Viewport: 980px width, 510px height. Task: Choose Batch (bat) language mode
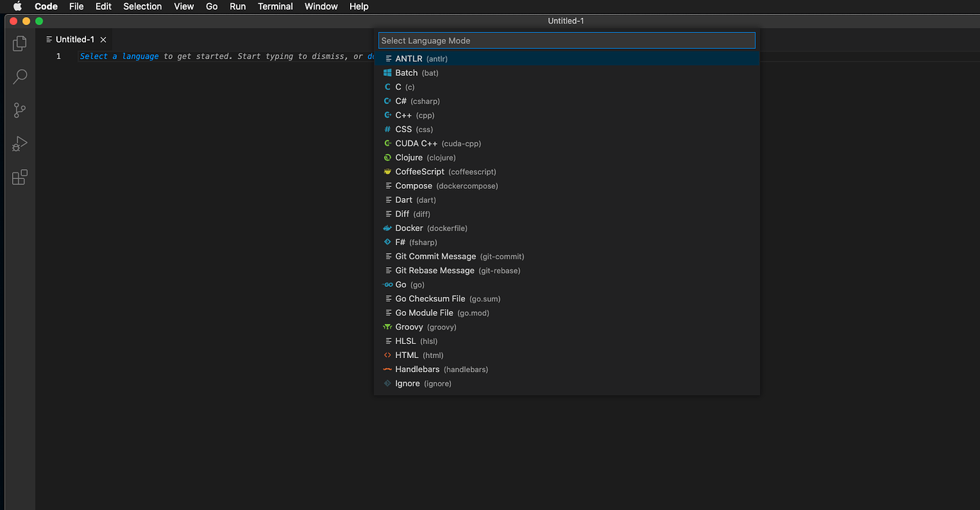[x=567, y=72]
